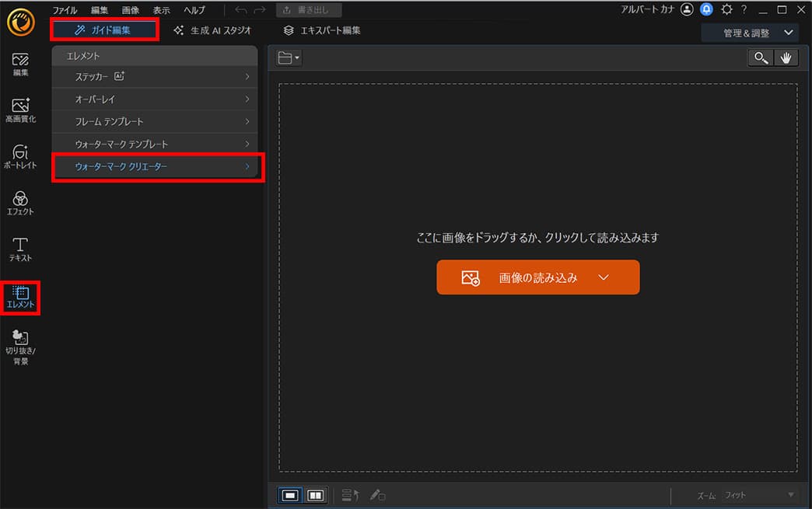Expand the フレーム テンプレート chevron
Image resolution: width=812 pixels, height=509 pixels.
[247, 121]
